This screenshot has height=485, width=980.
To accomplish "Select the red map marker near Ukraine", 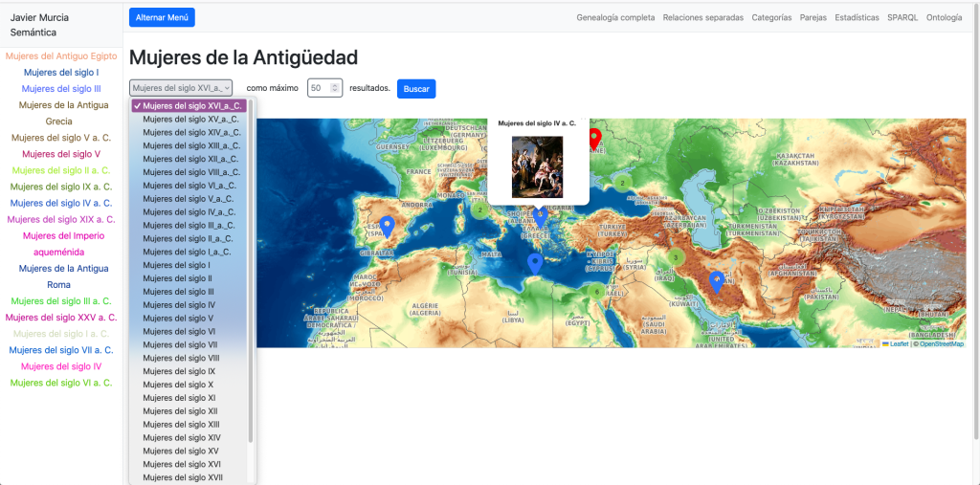I will click(x=594, y=138).
